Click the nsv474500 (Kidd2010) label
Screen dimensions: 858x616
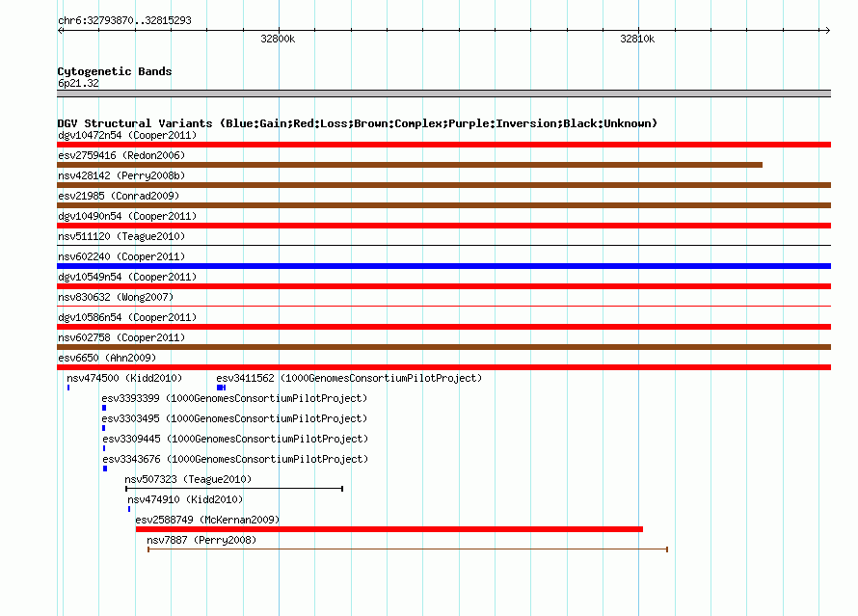pos(124,378)
